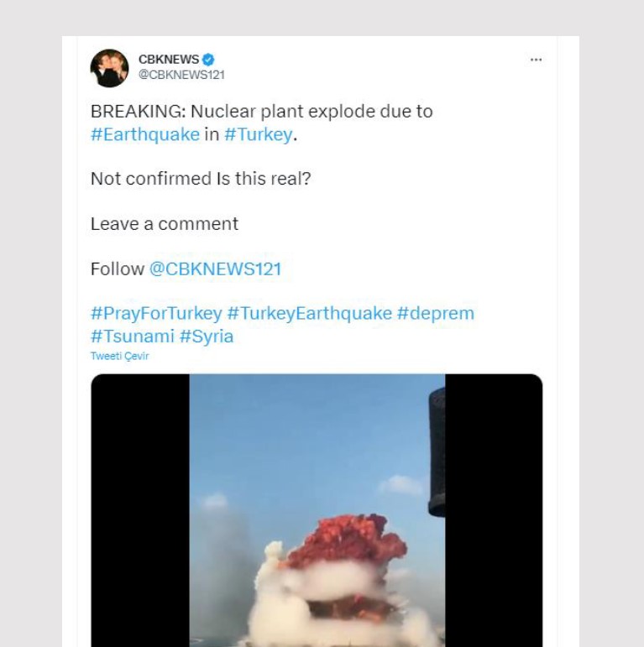Screen dimensions: 644x647
Task: Click the "Not confirmed Is this real?" line
Action: [x=201, y=179]
